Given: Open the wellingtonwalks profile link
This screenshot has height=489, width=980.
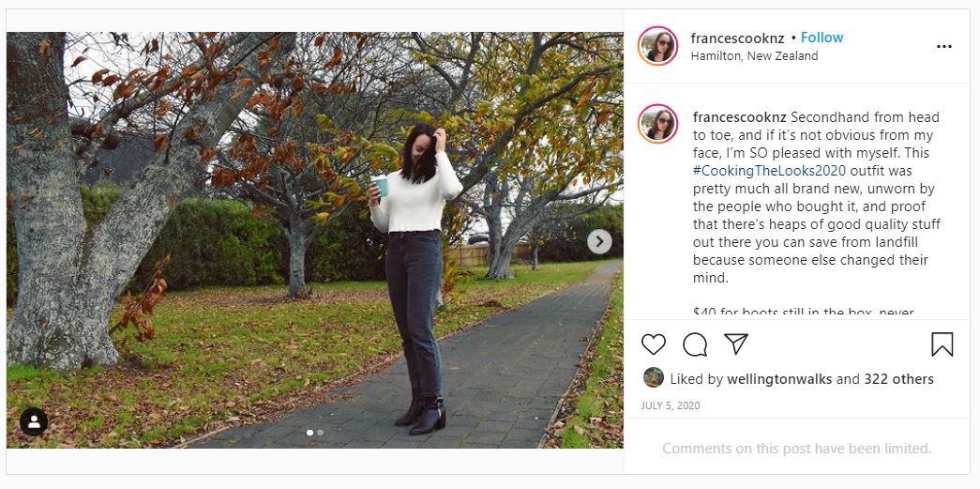Looking at the screenshot, I should tap(776, 379).
